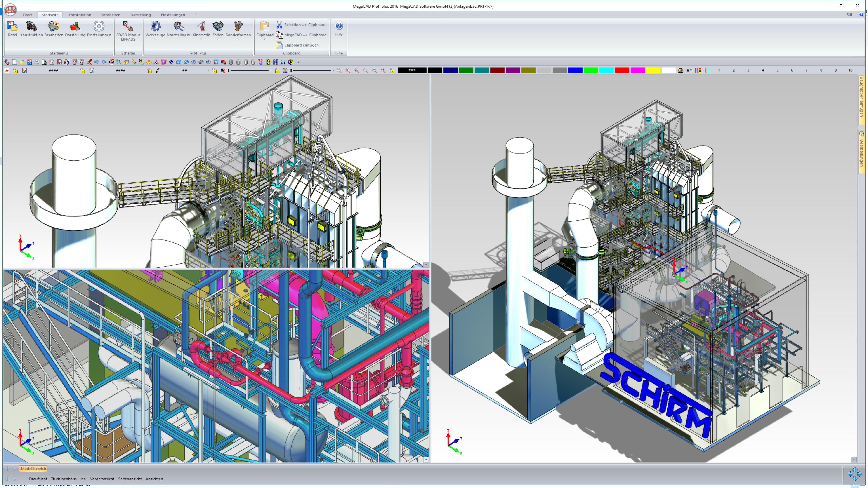Click the red asterisk icon in attribute bar
Image resolution: width=868 pixels, height=488 pixels.
pyautogui.click(x=7, y=70)
